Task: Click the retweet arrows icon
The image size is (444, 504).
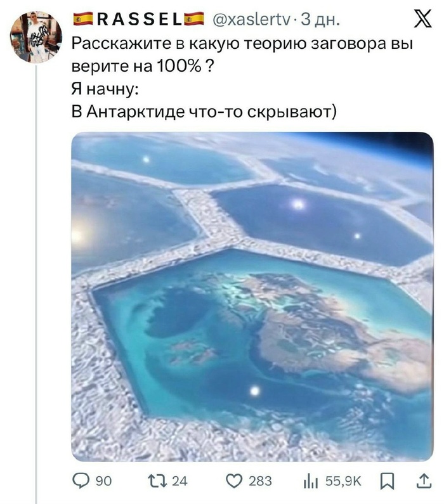Action: pyautogui.click(x=157, y=481)
